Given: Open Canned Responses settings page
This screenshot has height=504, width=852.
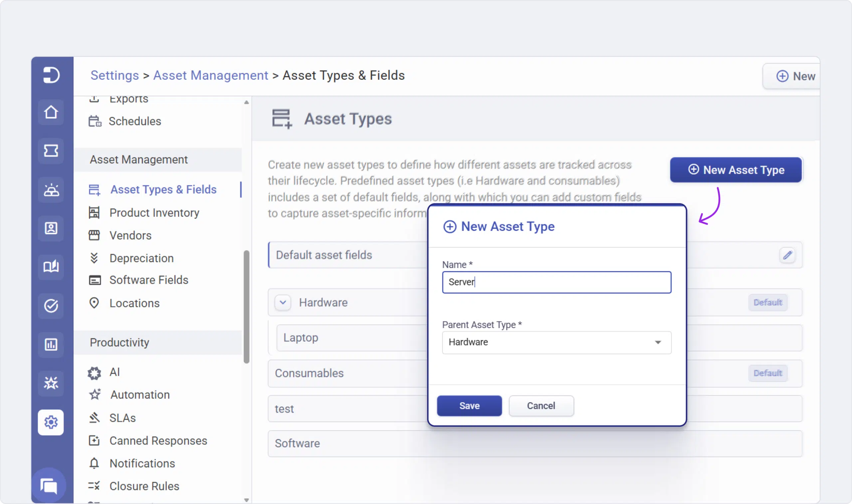Looking at the screenshot, I should click(158, 440).
